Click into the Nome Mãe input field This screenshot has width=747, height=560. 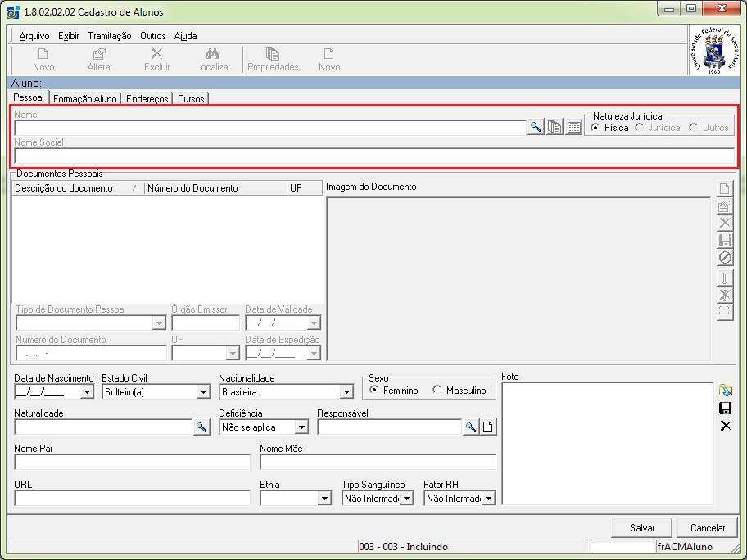point(378,463)
